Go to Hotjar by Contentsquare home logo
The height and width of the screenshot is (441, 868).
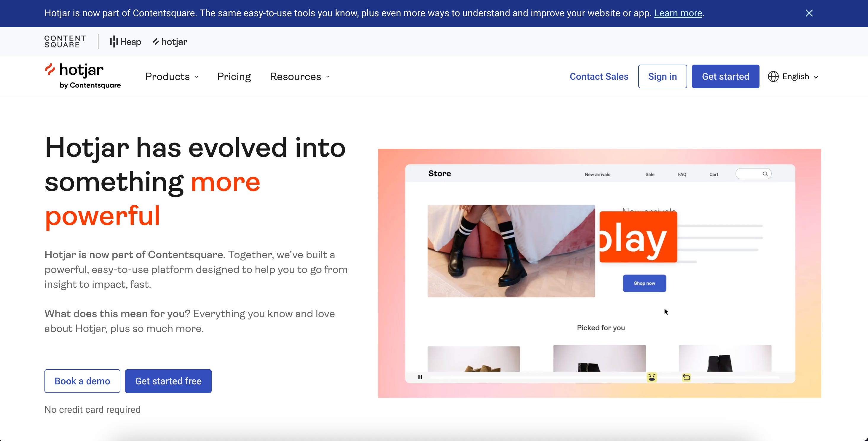tap(82, 76)
